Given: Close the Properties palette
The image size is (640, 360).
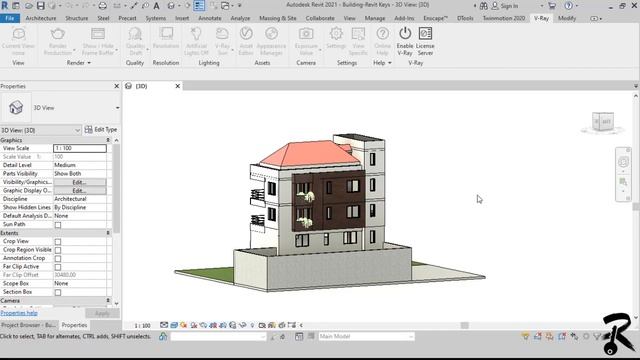Looking at the screenshot, I should [x=116, y=86].
